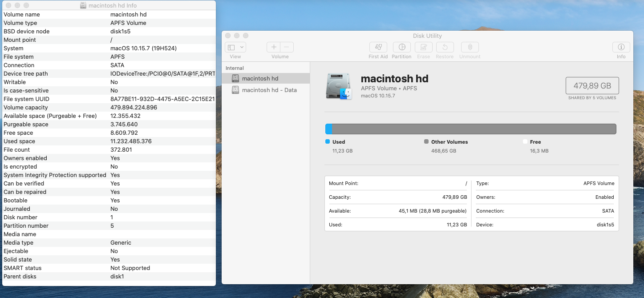This screenshot has height=298, width=644.
Task: Click the 'Media type' Generic row
Action: point(108,242)
